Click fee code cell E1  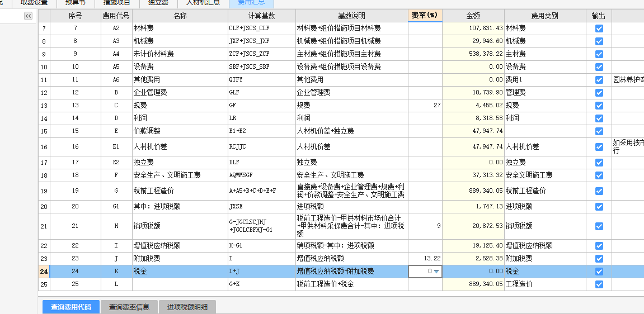[x=116, y=147]
